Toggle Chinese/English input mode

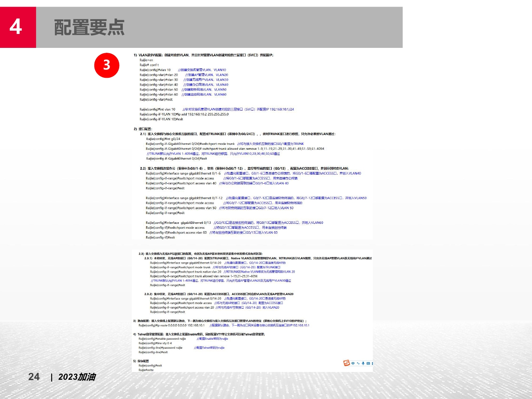[353, 363]
